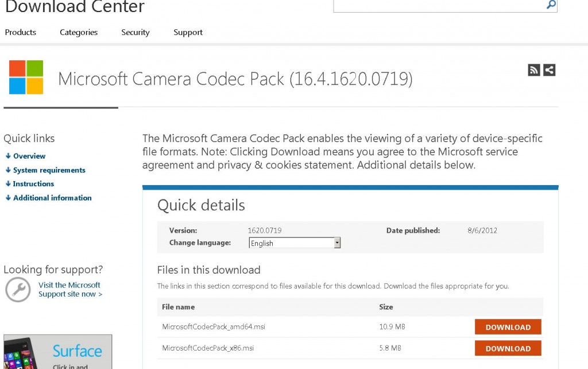The image size is (588, 369).
Task: Open the Surface advertisement banner
Action: pyautogui.click(x=58, y=352)
